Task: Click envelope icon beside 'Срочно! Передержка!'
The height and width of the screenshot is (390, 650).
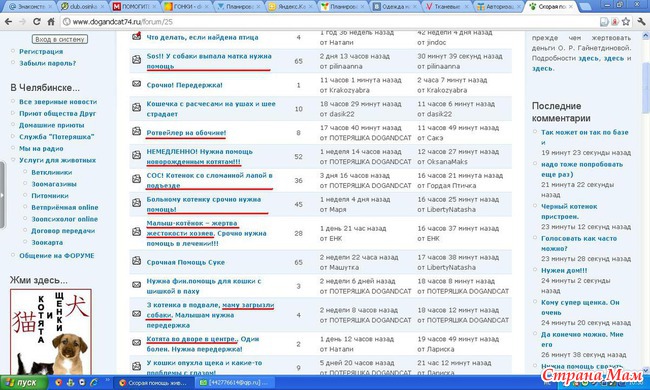Action: [136, 84]
